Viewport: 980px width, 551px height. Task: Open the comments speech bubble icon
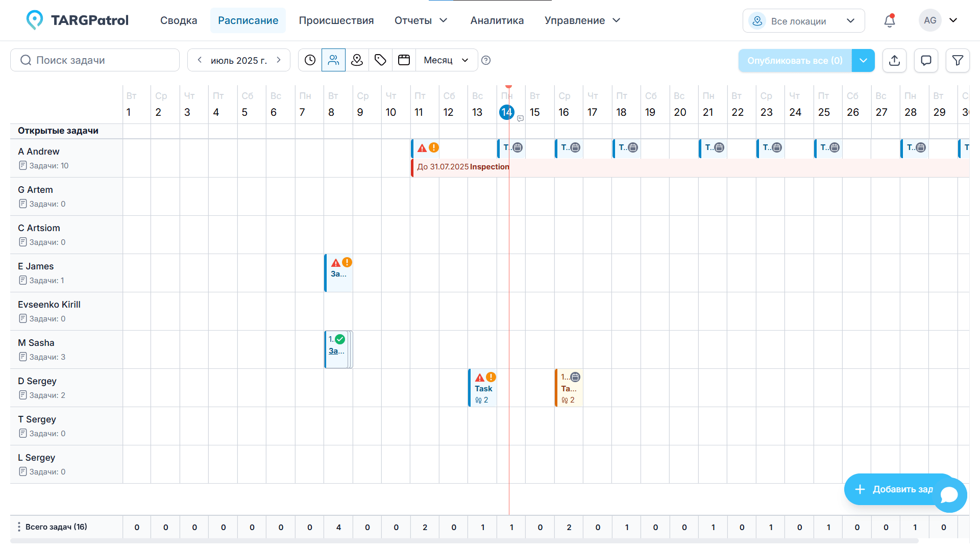926,61
